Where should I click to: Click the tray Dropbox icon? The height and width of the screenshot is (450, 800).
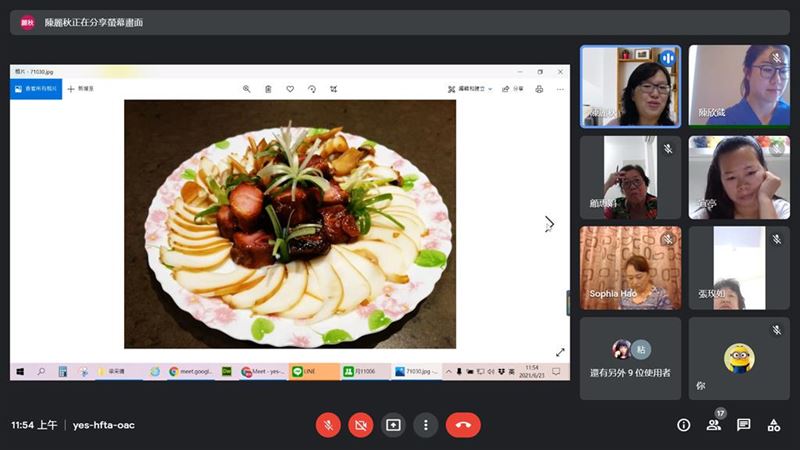[x=501, y=371]
